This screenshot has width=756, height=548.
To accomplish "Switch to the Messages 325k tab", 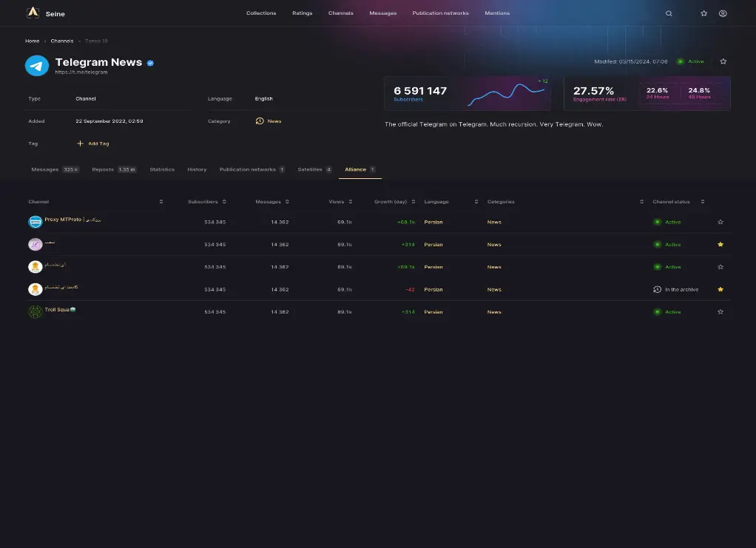I will (55, 169).
